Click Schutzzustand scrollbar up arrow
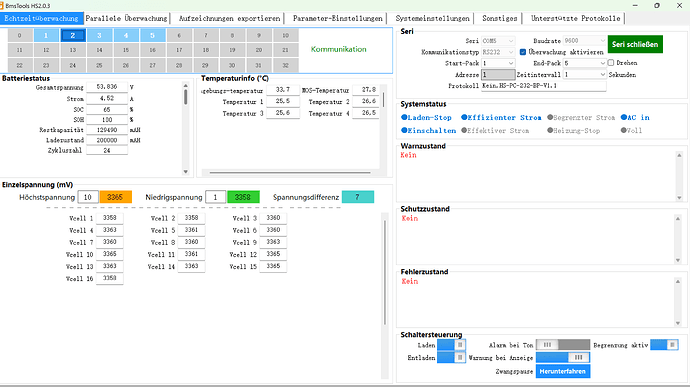This screenshot has width=690, height=387. click(x=678, y=218)
